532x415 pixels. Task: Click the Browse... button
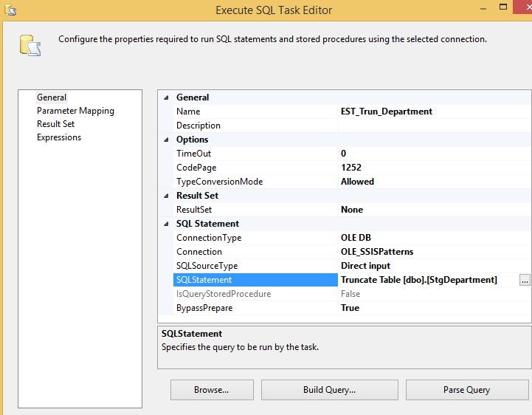coord(212,390)
